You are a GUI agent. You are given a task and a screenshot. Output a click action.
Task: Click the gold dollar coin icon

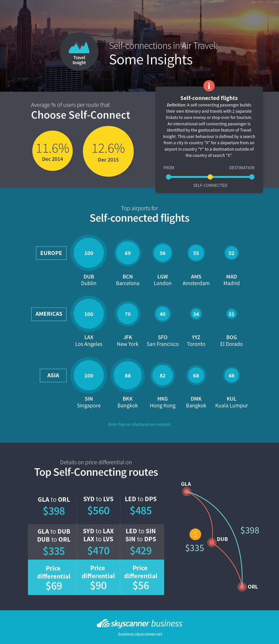coord(195,534)
